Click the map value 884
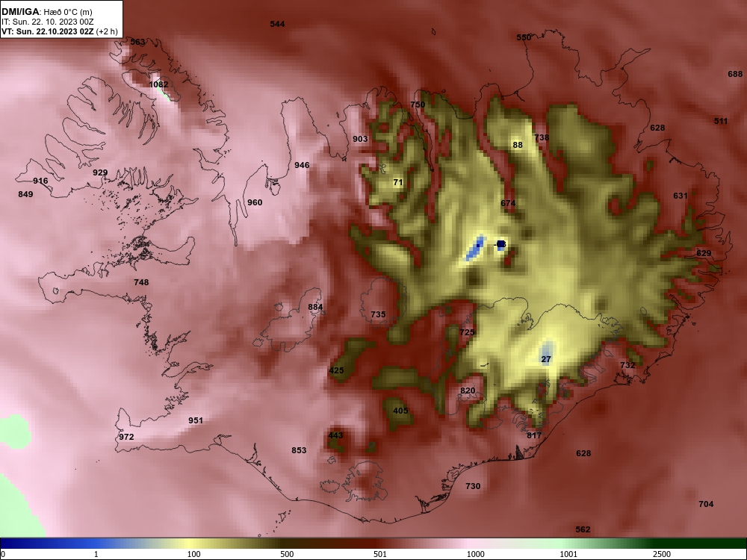Viewport: 747px width, 560px height. click(x=315, y=307)
